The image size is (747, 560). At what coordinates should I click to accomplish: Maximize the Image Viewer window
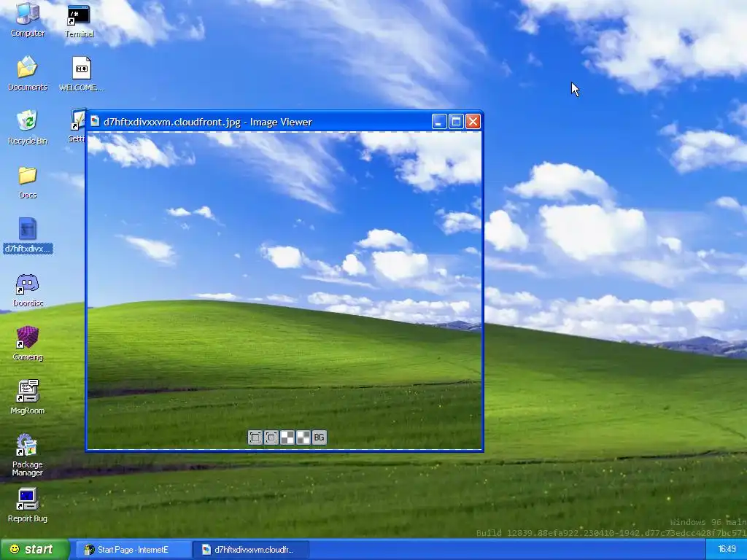(x=456, y=122)
